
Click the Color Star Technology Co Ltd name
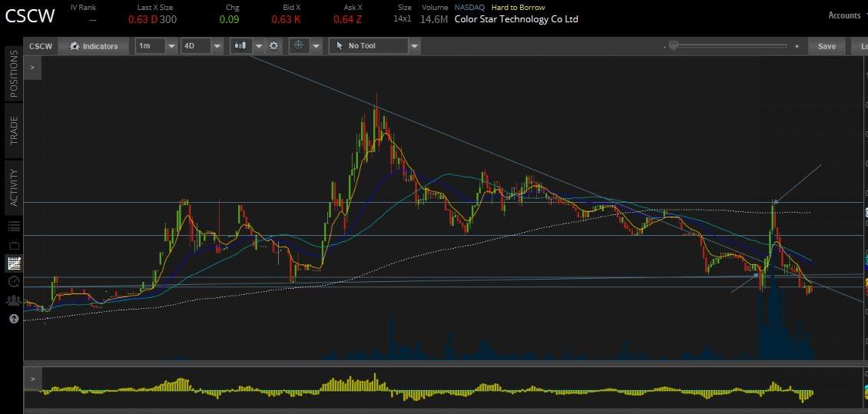pyautogui.click(x=516, y=18)
